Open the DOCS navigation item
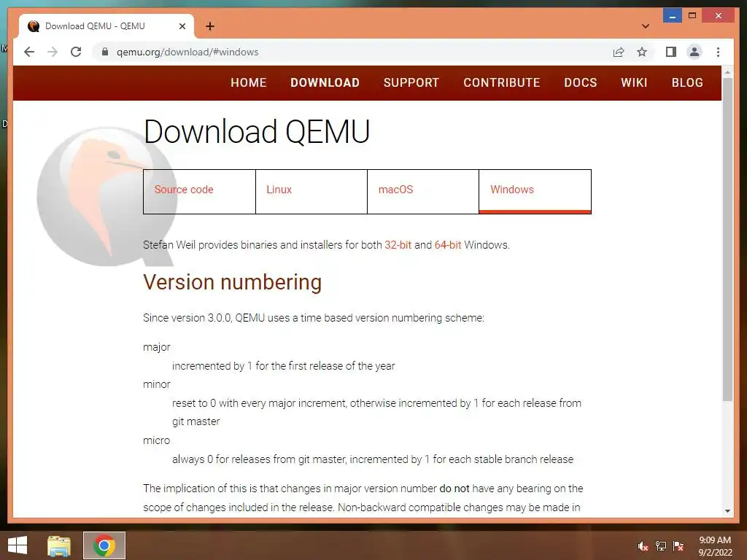Viewport: 747px width, 560px height. 580,83
